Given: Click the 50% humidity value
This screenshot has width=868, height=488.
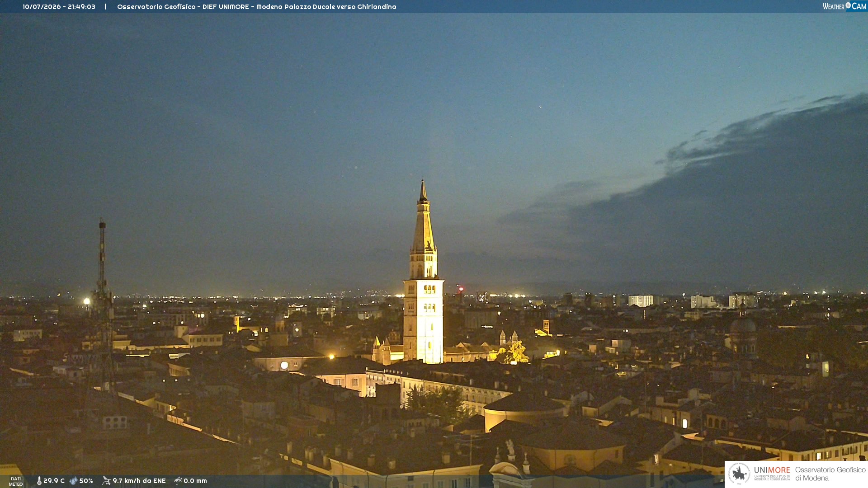Looking at the screenshot, I should [86, 481].
